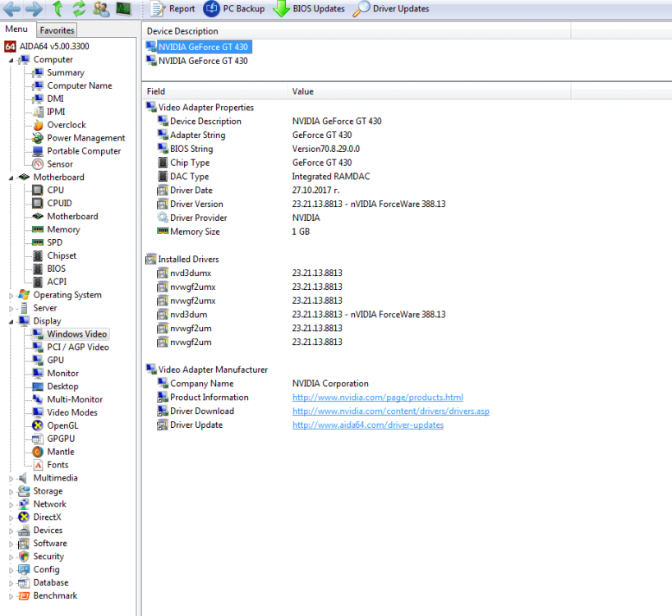Screen dimensions: 672x616
Task: Expand the Software tree node
Action: pos(12,544)
